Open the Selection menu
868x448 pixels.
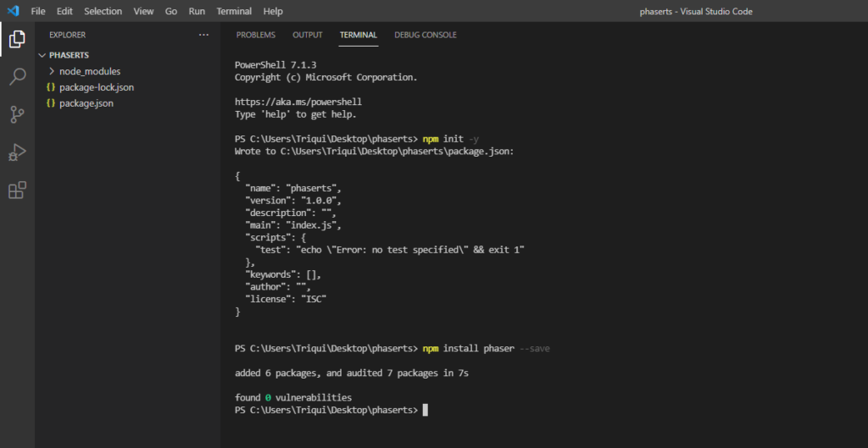pyautogui.click(x=103, y=11)
